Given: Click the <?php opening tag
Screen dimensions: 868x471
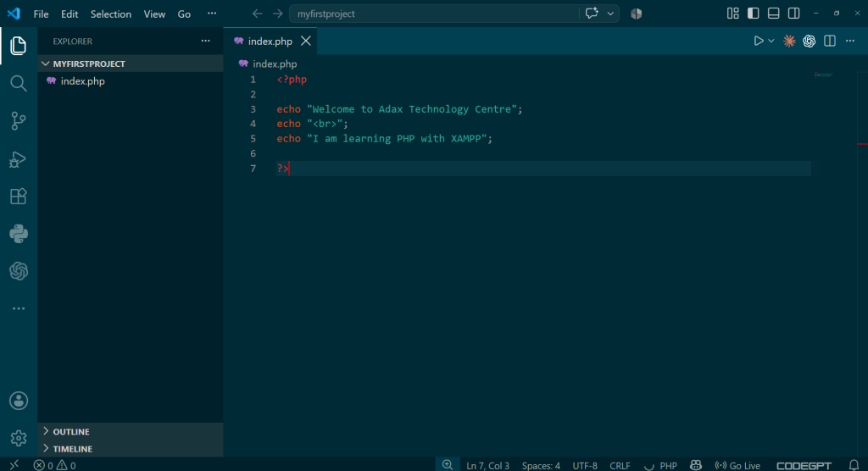Looking at the screenshot, I should click(x=292, y=80).
